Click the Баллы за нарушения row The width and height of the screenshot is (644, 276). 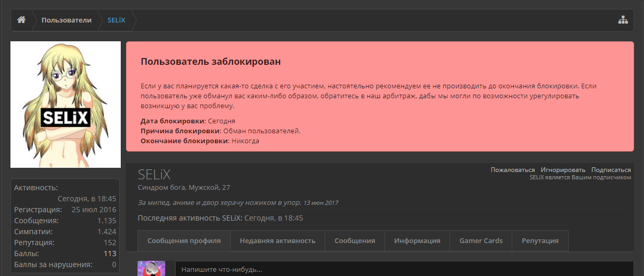(x=65, y=264)
